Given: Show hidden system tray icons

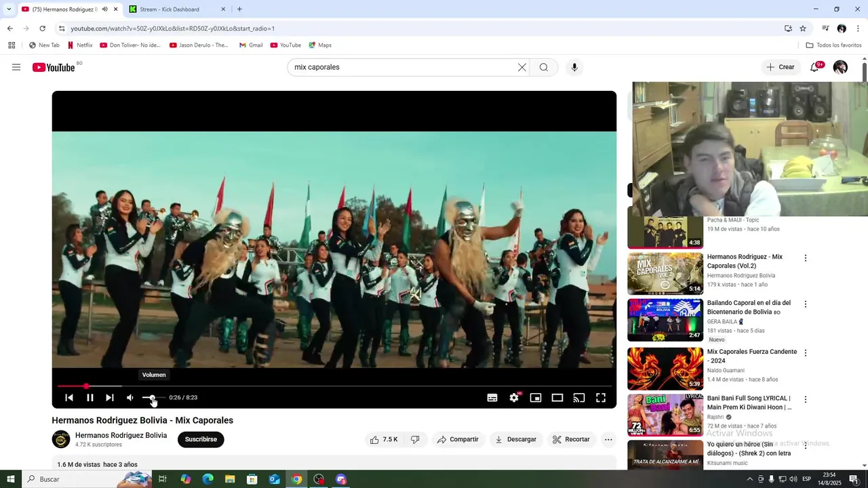Looking at the screenshot, I should click(x=749, y=479).
